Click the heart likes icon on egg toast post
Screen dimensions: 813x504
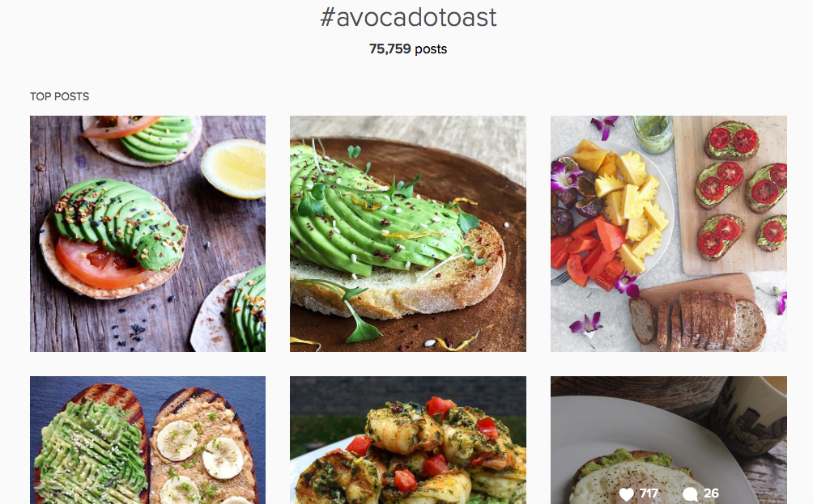click(x=626, y=494)
